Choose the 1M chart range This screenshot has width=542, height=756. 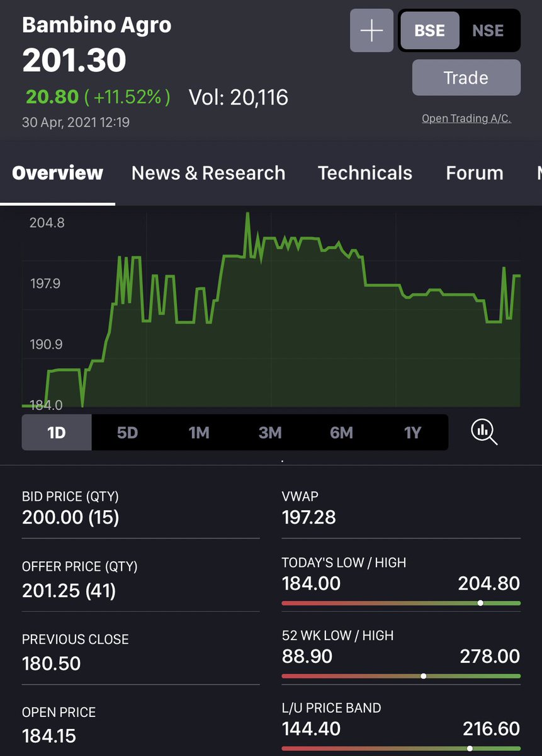click(199, 432)
